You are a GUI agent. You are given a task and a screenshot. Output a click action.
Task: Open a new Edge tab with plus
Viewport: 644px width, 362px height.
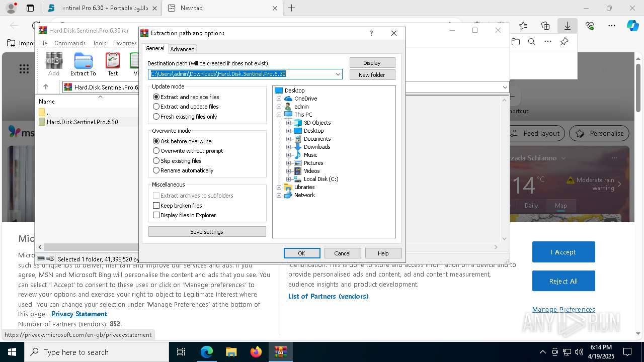pos(291,8)
